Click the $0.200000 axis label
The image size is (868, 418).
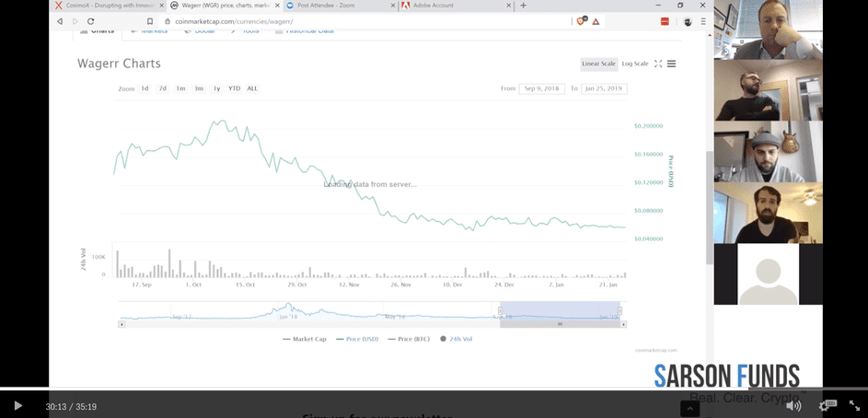click(x=648, y=126)
